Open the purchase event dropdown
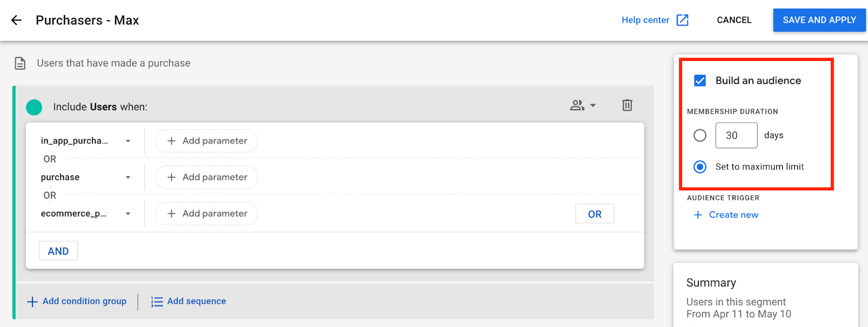This screenshot has width=868, height=327. point(128,178)
